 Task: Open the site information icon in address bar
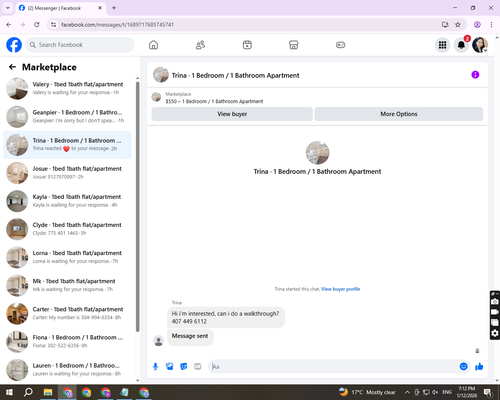pos(53,25)
